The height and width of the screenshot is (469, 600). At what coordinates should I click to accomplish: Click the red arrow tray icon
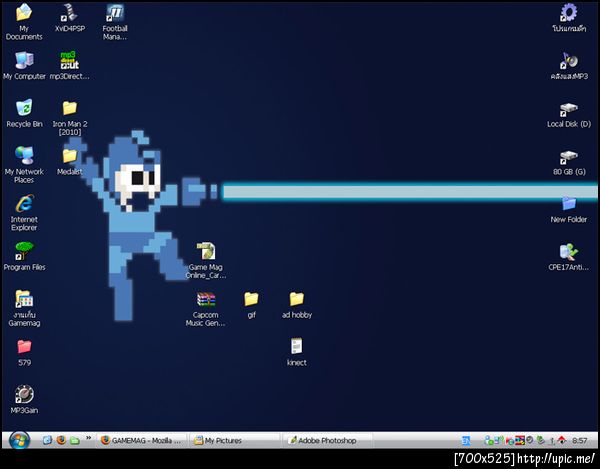(x=562, y=440)
